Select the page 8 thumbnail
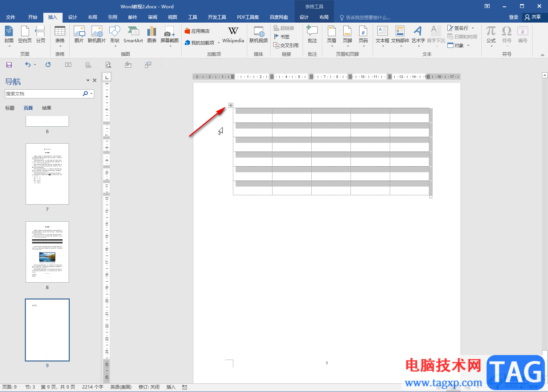The image size is (548, 392). pyautogui.click(x=47, y=252)
